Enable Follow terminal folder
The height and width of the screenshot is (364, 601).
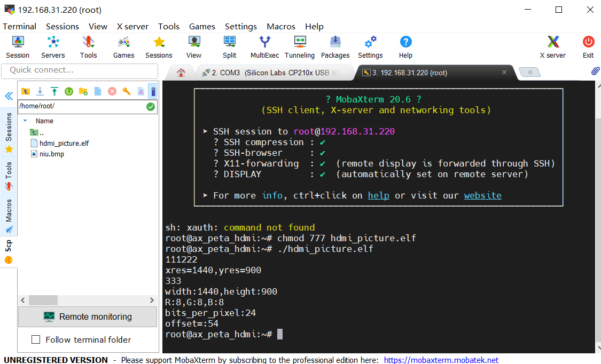point(36,339)
